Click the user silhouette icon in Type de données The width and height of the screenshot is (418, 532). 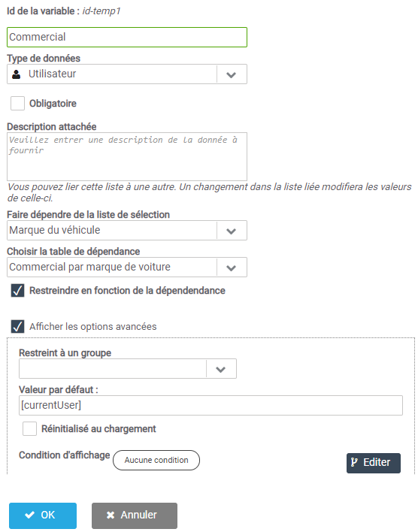(16, 74)
